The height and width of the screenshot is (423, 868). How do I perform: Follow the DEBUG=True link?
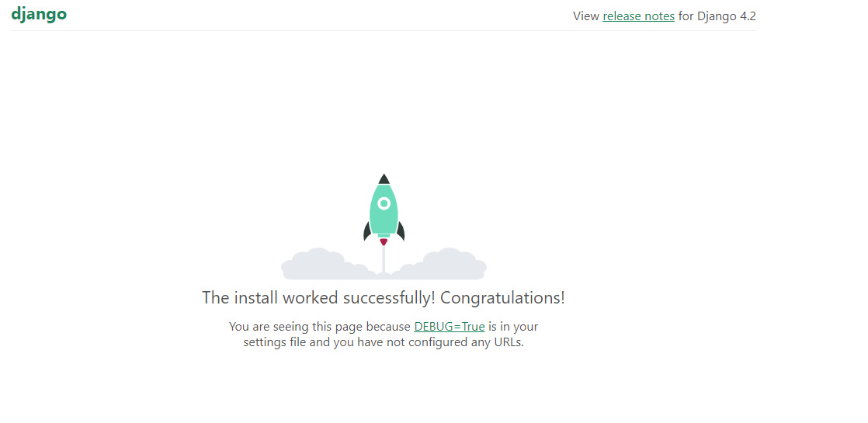(x=450, y=326)
